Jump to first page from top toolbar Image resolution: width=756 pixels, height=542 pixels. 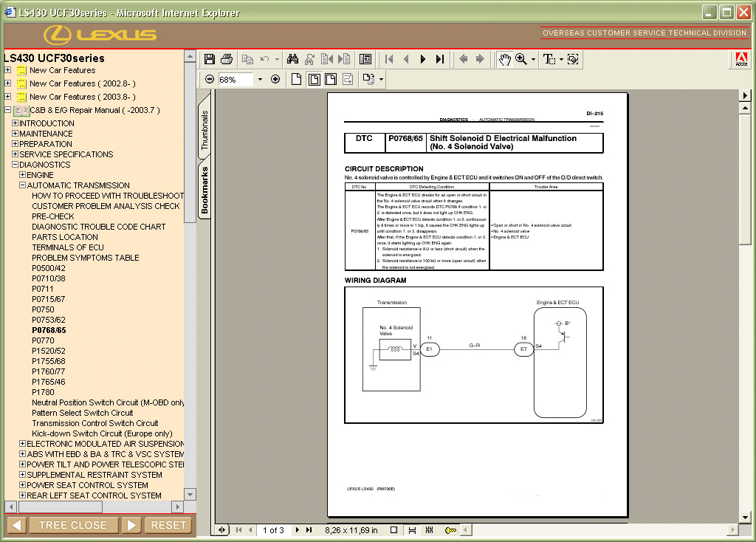389,59
